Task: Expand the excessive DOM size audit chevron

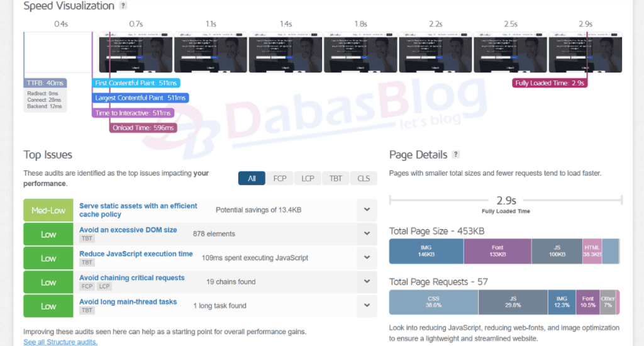Action: point(367,233)
